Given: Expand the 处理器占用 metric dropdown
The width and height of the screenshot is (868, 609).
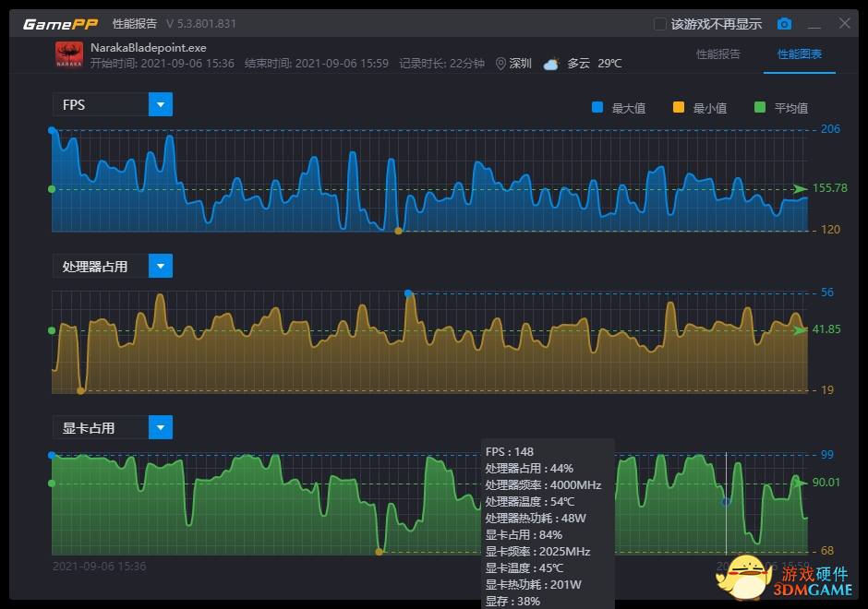Looking at the screenshot, I should (161, 267).
